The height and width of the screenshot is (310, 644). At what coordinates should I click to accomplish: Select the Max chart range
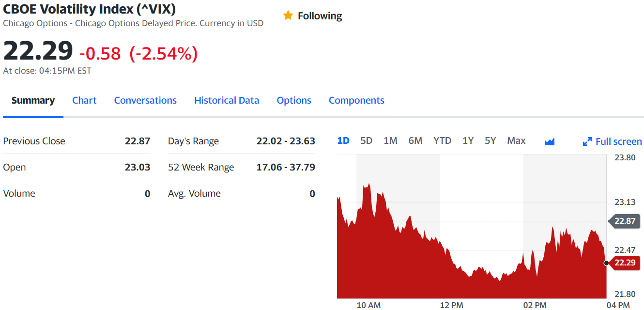click(x=516, y=140)
